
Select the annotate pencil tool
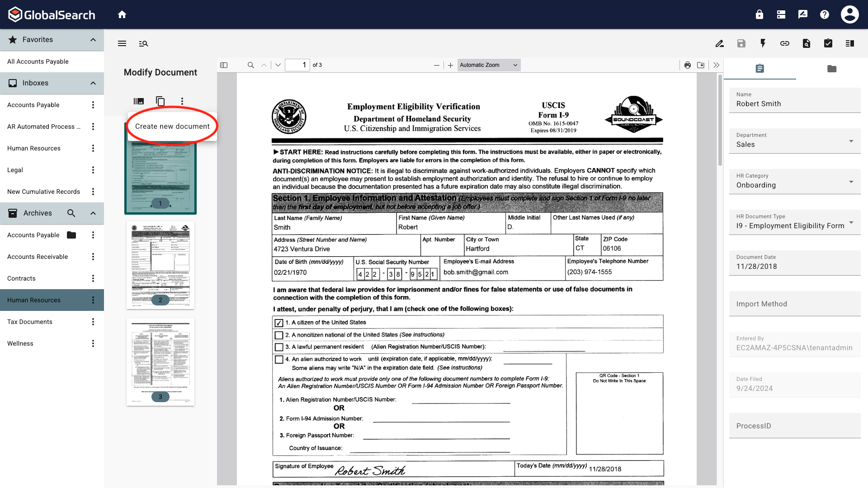(720, 43)
